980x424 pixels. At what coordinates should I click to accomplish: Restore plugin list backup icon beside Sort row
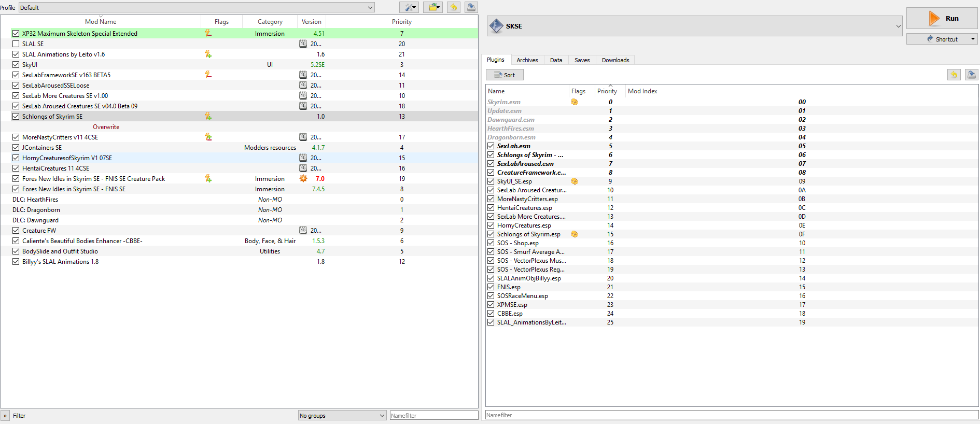pyautogui.click(x=954, y=75)
